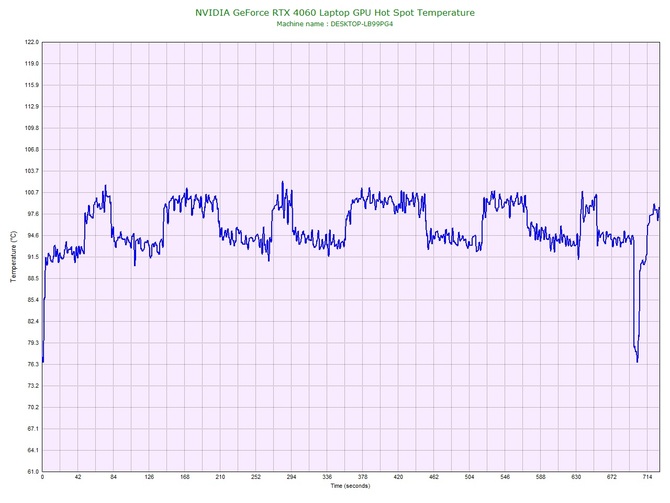The width and height of the screenshot is (670, 503).
Task: Click the 588 x-axis time label
Action: (x=541, y=477)
